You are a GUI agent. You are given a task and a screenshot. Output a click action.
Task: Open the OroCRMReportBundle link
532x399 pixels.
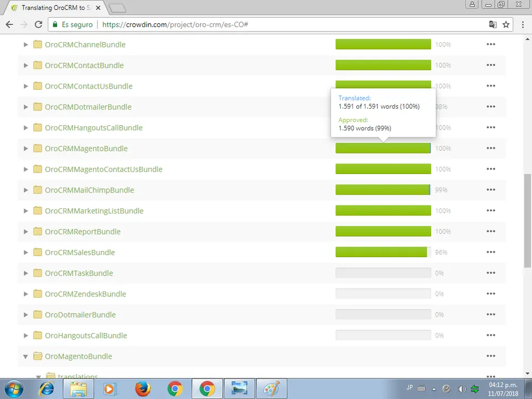pyautogui.click(x=83, y=232)
